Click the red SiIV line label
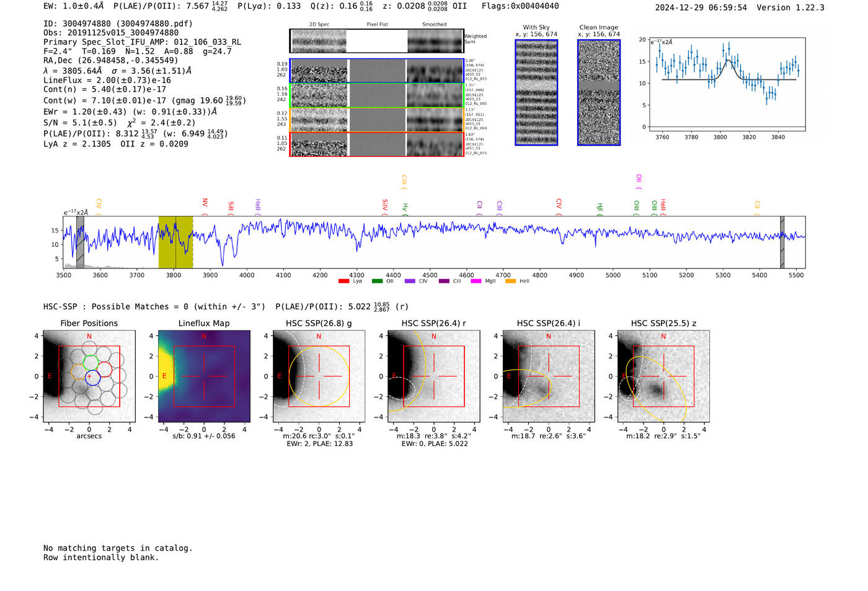This screenshot has width=868, height=591. coord(384,207)
